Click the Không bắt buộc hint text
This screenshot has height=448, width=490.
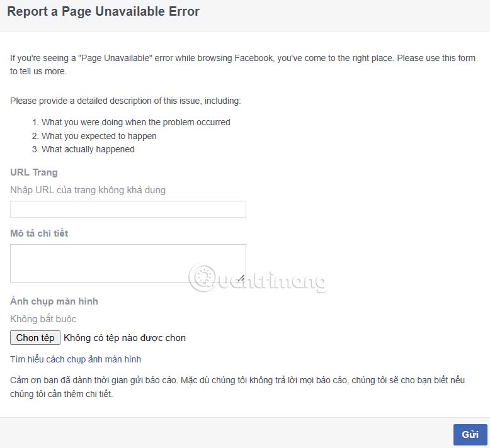[43, 319]
